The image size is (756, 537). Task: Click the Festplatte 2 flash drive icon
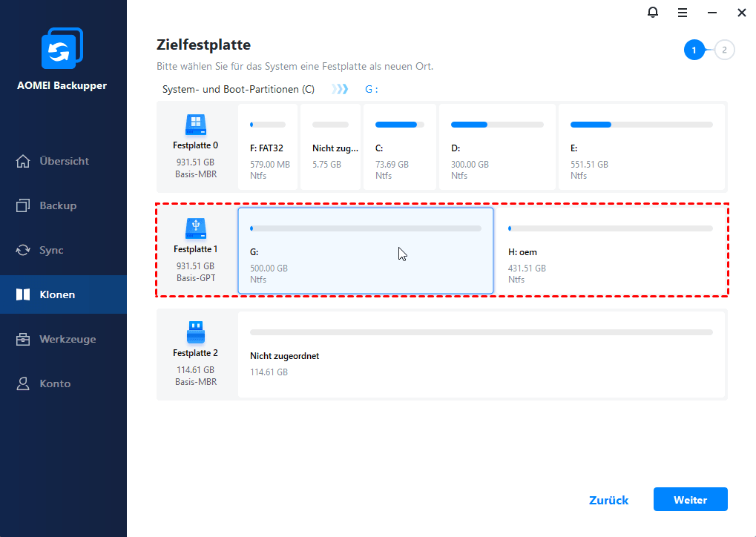(x=196, y=332)
